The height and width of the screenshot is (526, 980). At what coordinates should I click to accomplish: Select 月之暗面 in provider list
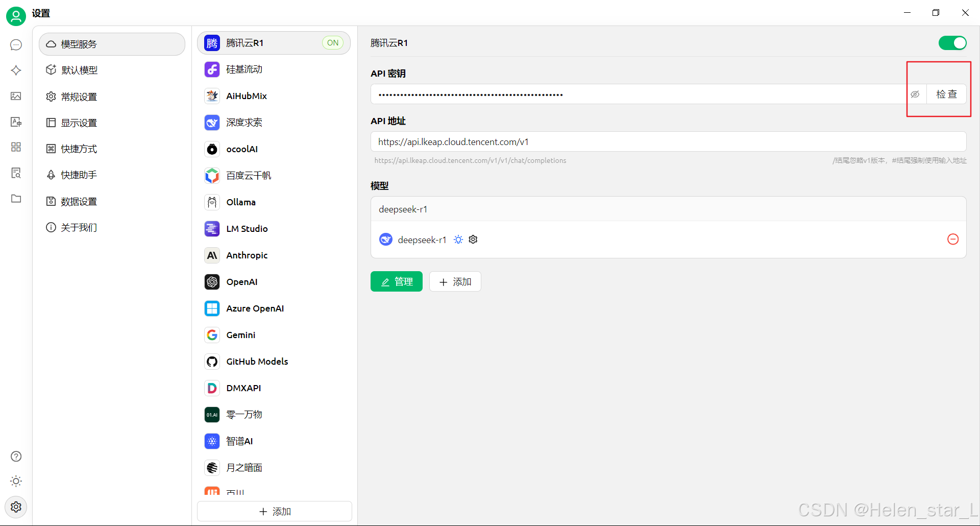(x=274, y=468)
